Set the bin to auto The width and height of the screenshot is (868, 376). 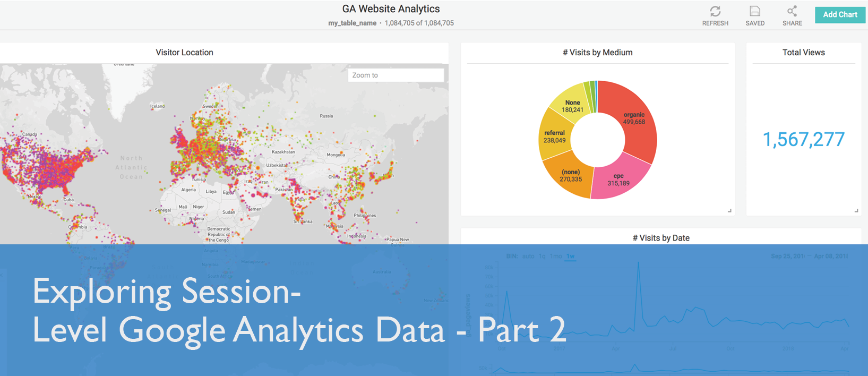pyautogui.click(x=528, y=256)
